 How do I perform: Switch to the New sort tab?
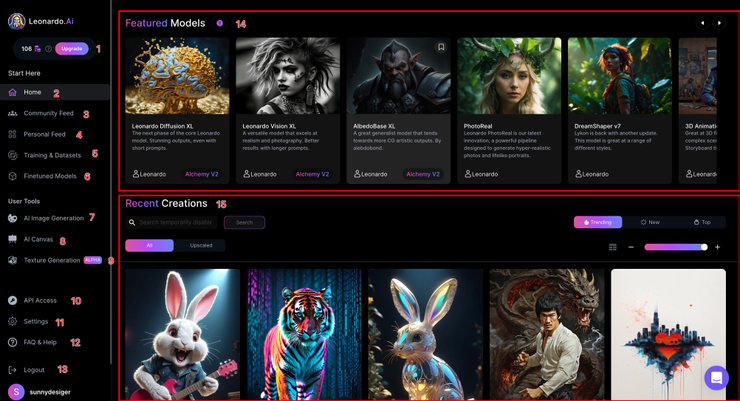650,222
